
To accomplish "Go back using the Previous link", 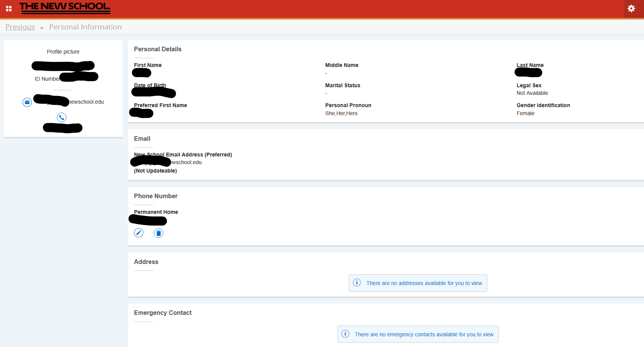I will click(20, 27).
